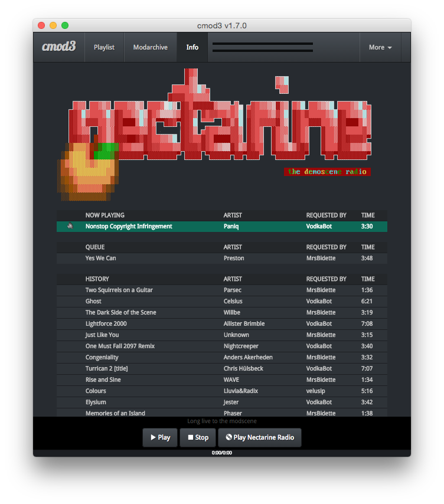Image resolution: width=444 pixels, height=504 pixels.
Task: Click the queued song Yes We Can
Action: coord(100,258)
